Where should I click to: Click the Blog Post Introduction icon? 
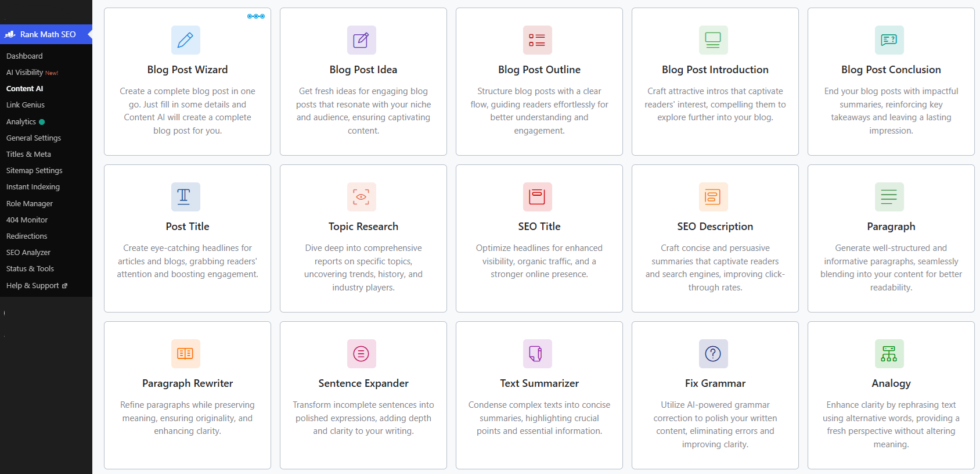coord(714,40)
